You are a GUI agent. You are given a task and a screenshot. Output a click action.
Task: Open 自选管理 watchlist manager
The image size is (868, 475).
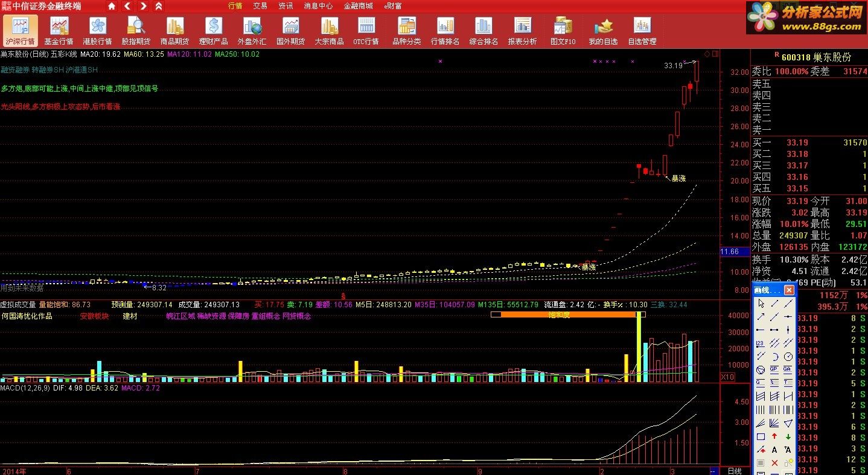click(x=642, y=31)
